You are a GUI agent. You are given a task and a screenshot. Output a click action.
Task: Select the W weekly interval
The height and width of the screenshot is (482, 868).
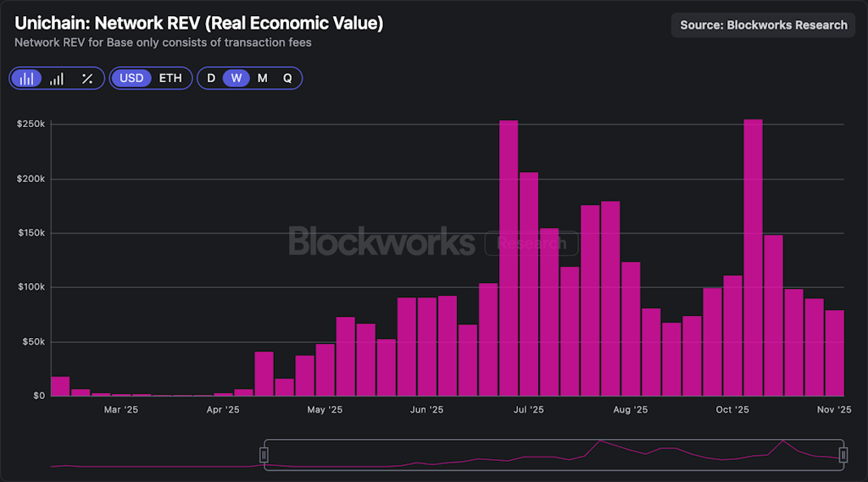236,78
